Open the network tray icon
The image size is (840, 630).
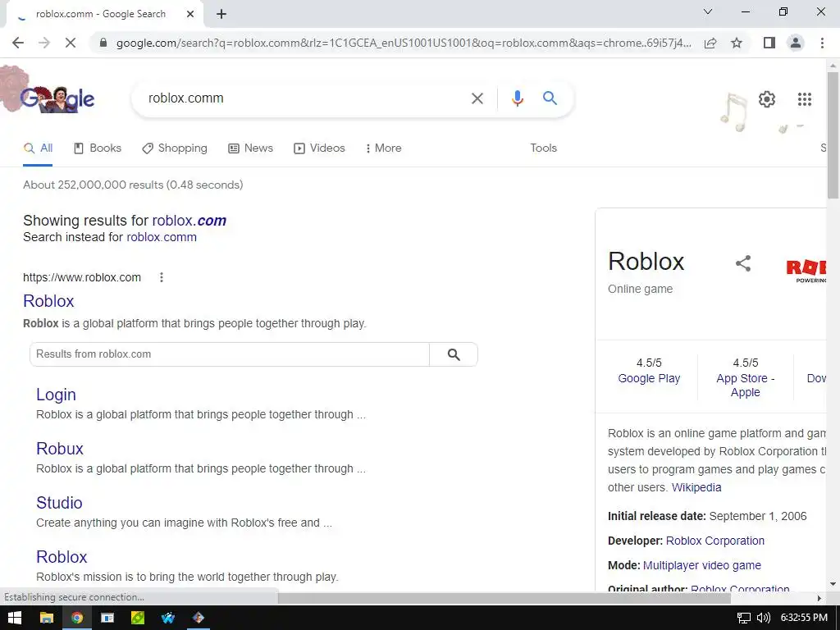(744, 618)
